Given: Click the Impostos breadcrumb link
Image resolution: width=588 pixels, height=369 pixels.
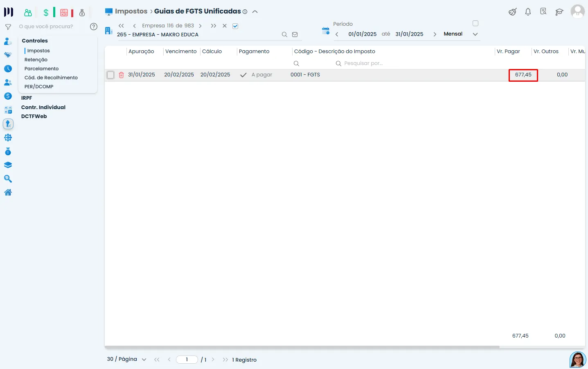Looking at the screenshot, I should [x=131, y=11].
